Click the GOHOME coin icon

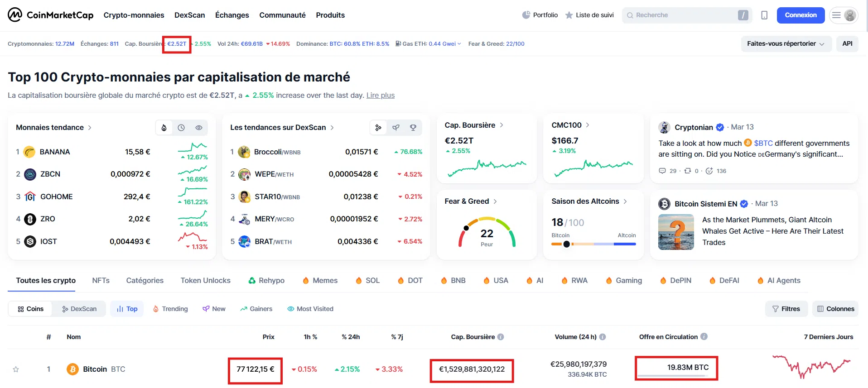(30, 196)
